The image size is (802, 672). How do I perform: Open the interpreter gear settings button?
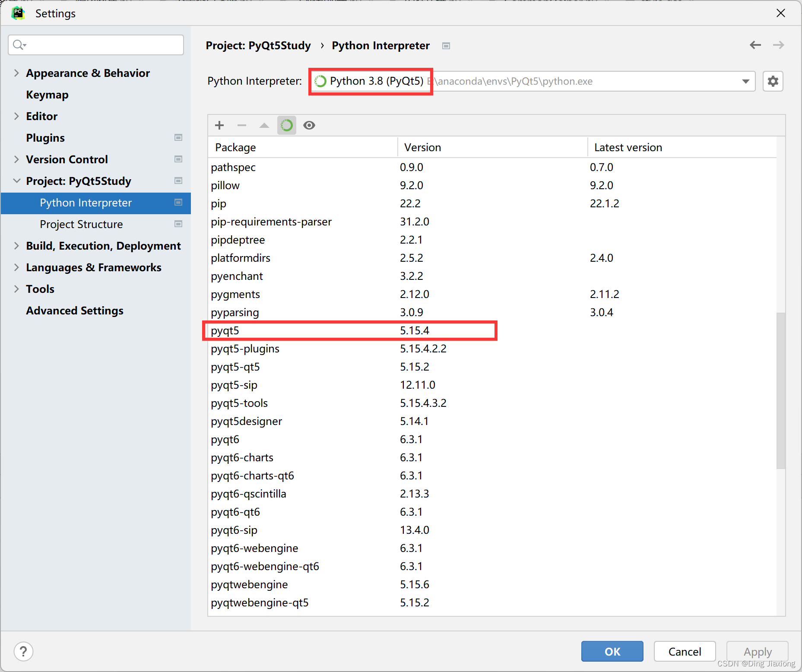773,81
